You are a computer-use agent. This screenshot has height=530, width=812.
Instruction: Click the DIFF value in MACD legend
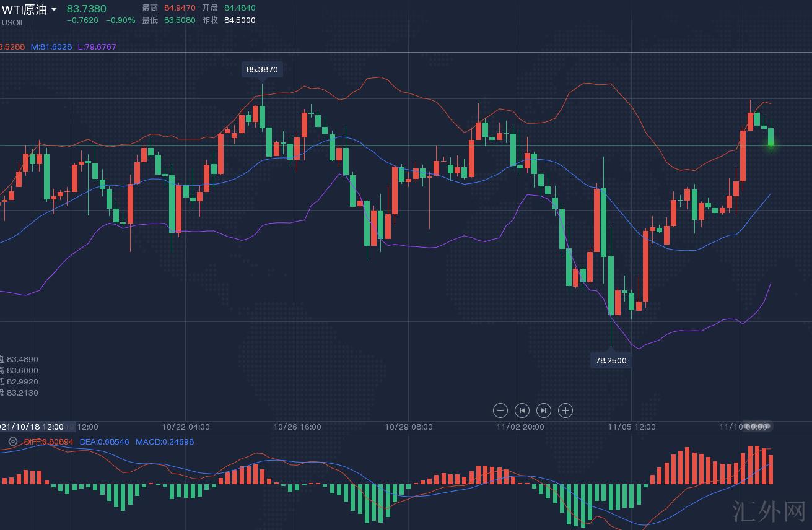48,441
